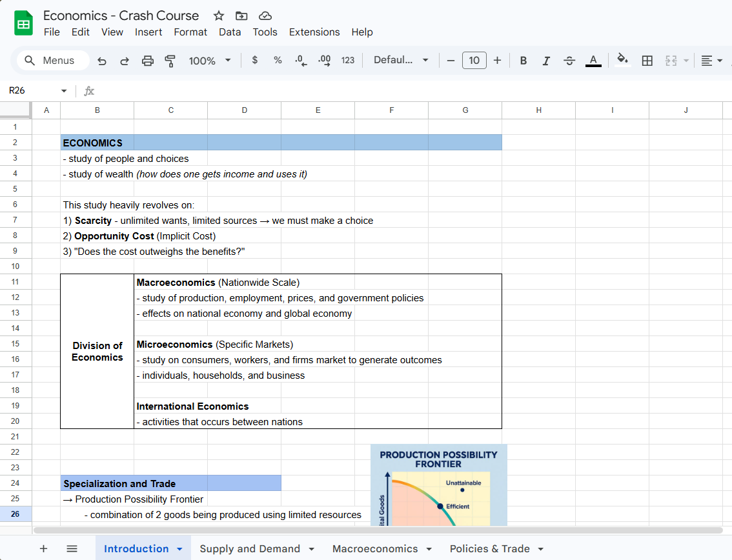Click the select-all corner box
Viewport: 732px width, 560px height.
[15, 110]
